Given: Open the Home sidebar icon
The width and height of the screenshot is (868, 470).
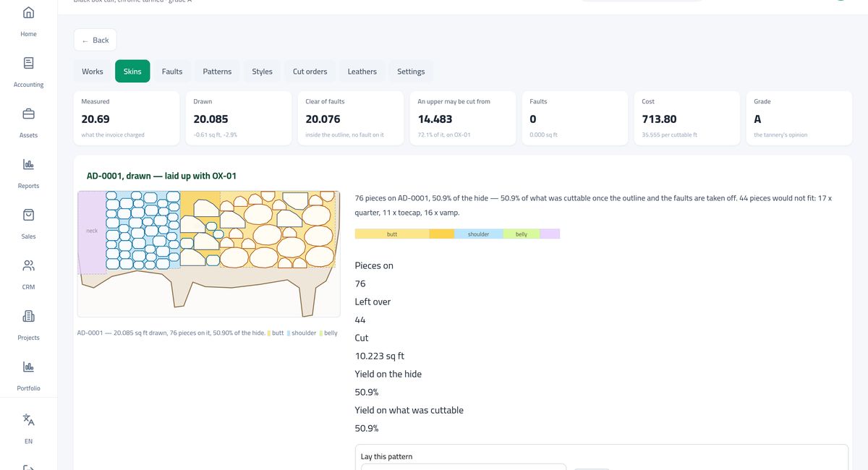Looking at the screenshot, I should pyautogui.click(x=28, y=13).
